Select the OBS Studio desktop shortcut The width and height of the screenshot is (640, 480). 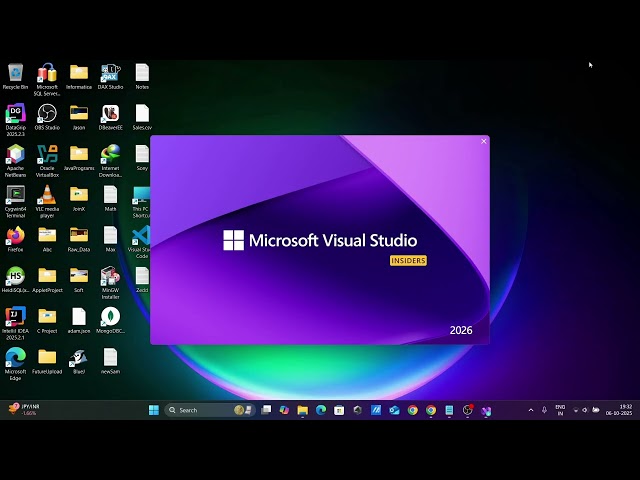tap(47, 117)
